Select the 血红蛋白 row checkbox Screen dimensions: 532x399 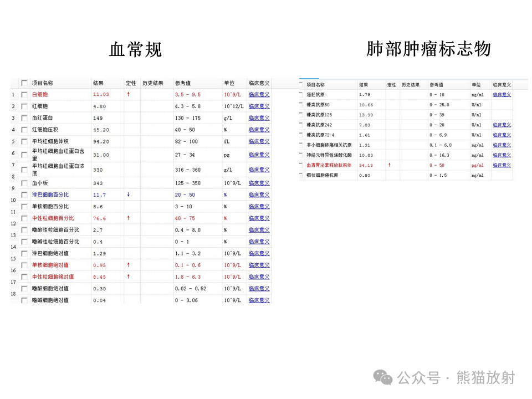point(24,118)
